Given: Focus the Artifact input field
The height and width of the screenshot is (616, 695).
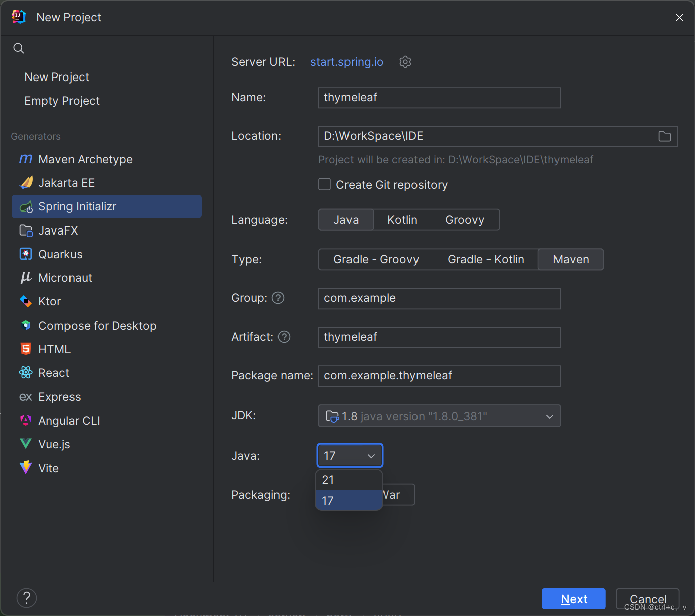Looking at the screenshot, I should click(439, 337).
